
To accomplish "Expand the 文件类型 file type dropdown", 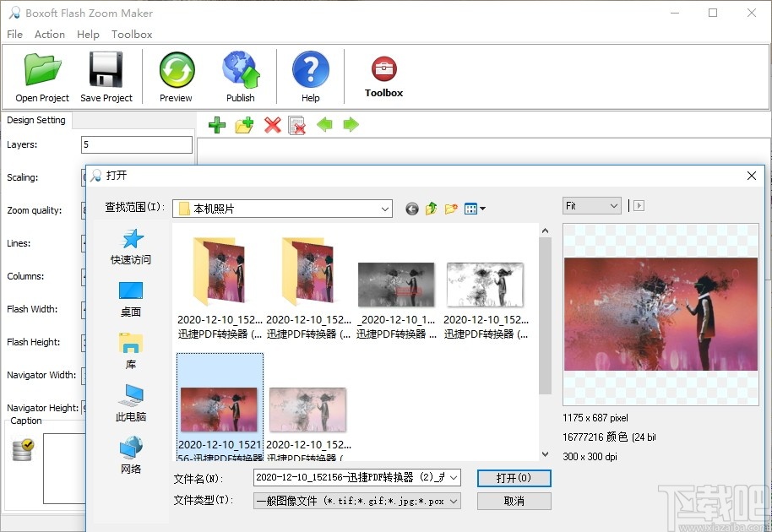I will tap(454, 500).
